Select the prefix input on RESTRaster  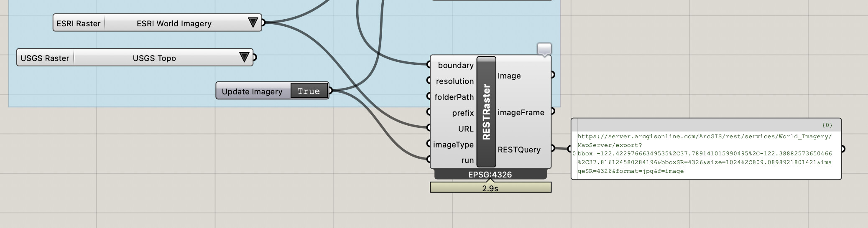[462, 113]
